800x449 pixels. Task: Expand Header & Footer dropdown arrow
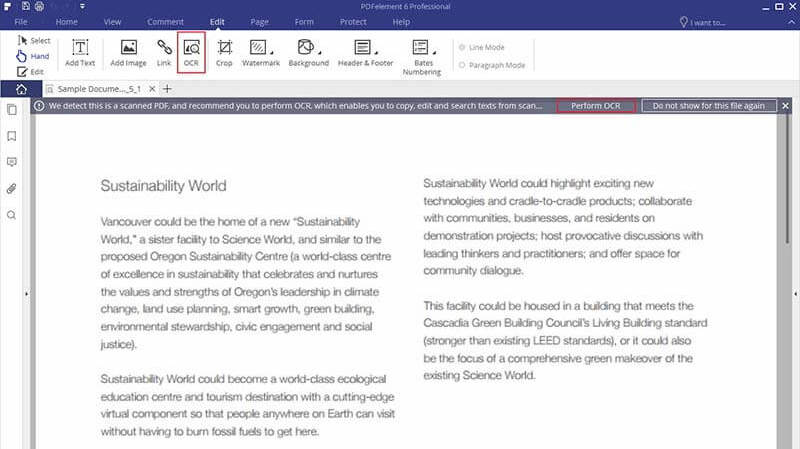click(376, 52)
